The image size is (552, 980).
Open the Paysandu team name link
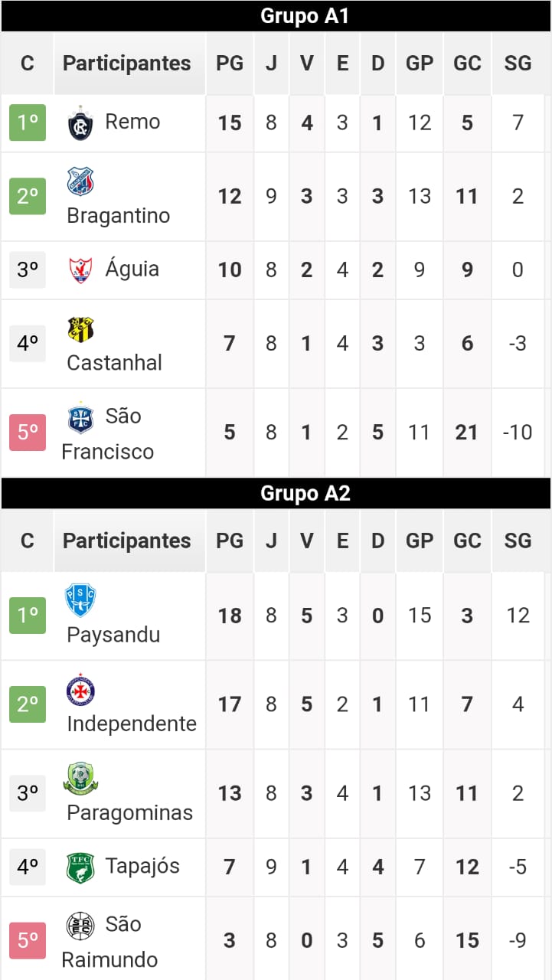113,635
